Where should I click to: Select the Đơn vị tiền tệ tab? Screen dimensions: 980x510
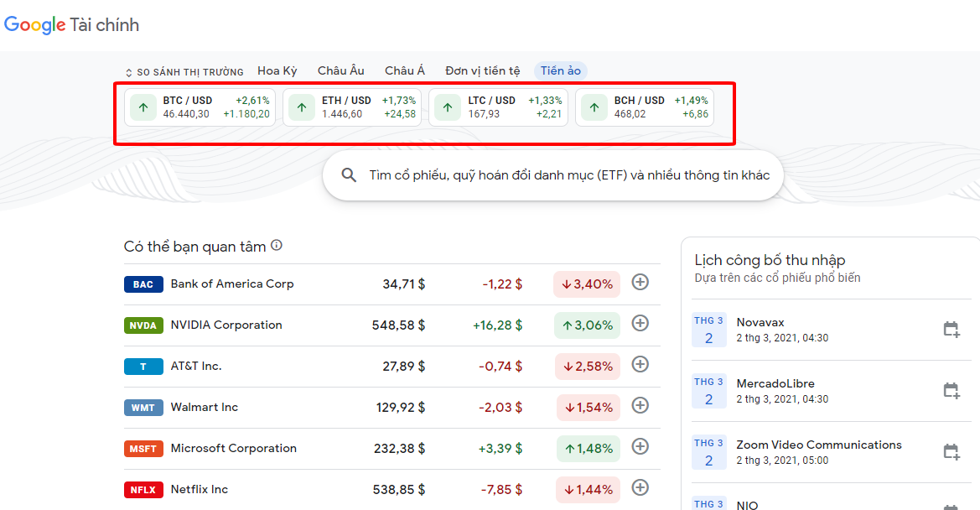[483, 70]
